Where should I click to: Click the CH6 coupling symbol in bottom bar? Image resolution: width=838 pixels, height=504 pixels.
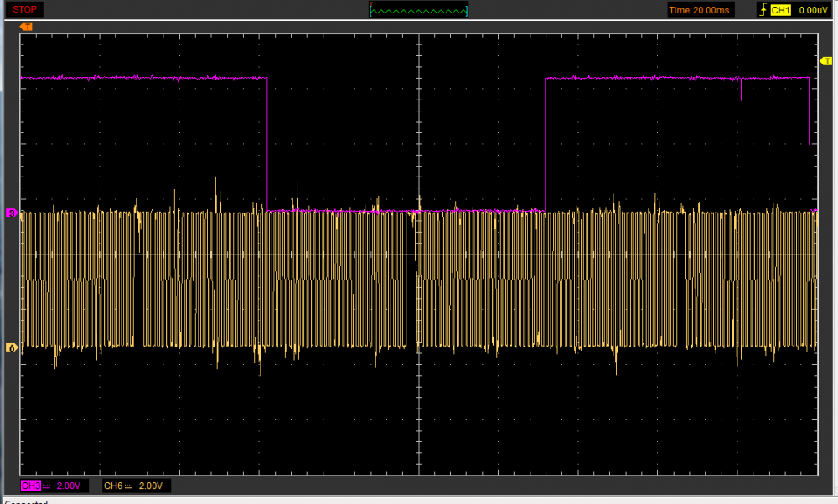(x=129, y=486)
